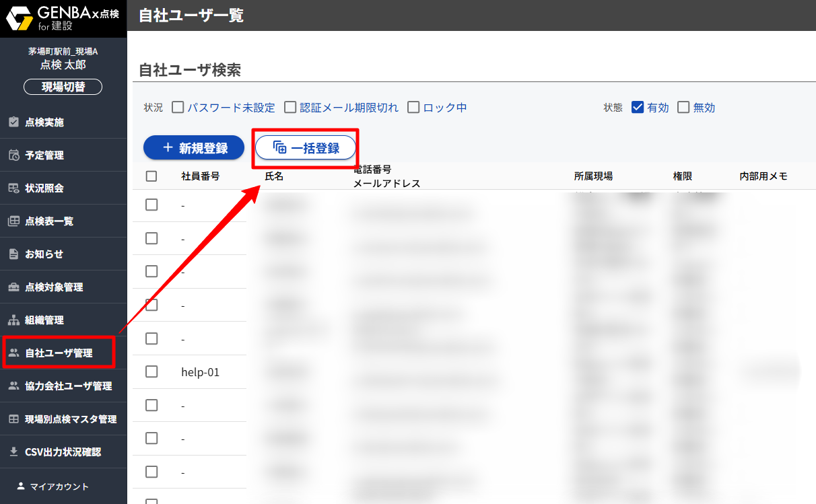Click the 点検表一覧 list icon
This screenshot has height=504, width=816.
tap(13, 221)
